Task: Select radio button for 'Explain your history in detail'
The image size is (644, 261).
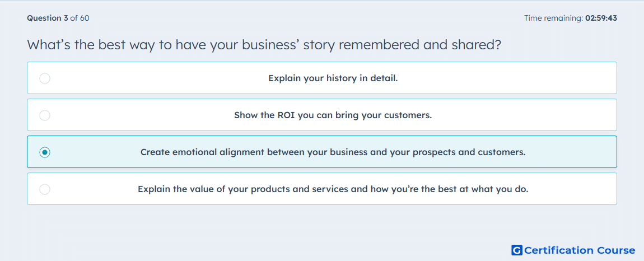Action: point(45,78)
